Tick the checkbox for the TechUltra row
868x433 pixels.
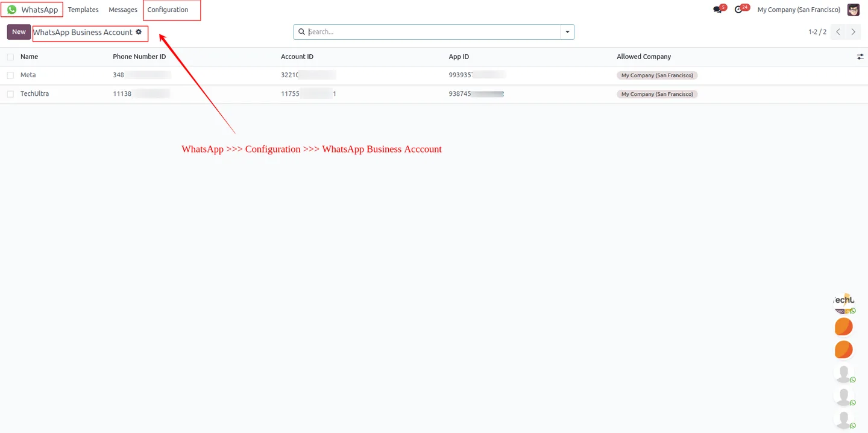pyautogui.click(x=10, y=94)
